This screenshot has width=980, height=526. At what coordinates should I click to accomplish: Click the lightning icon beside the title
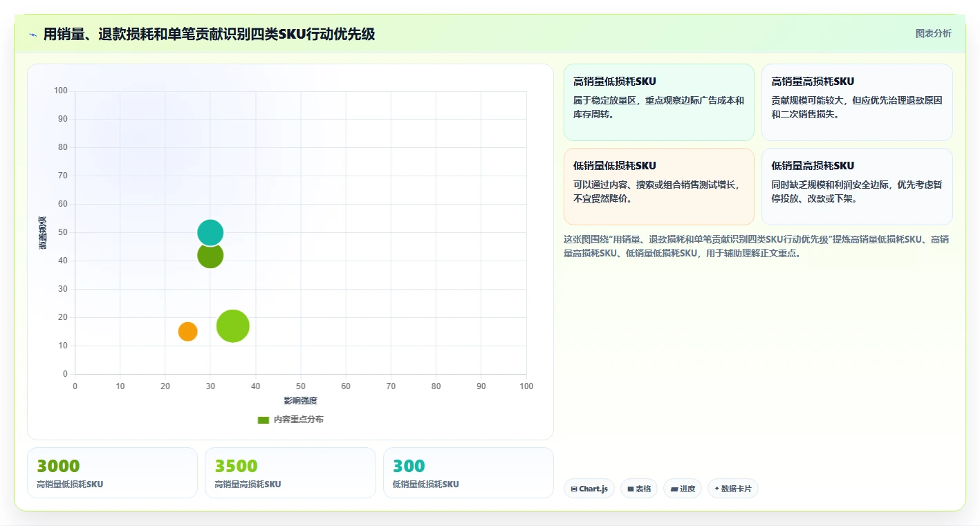coord(33,35)
